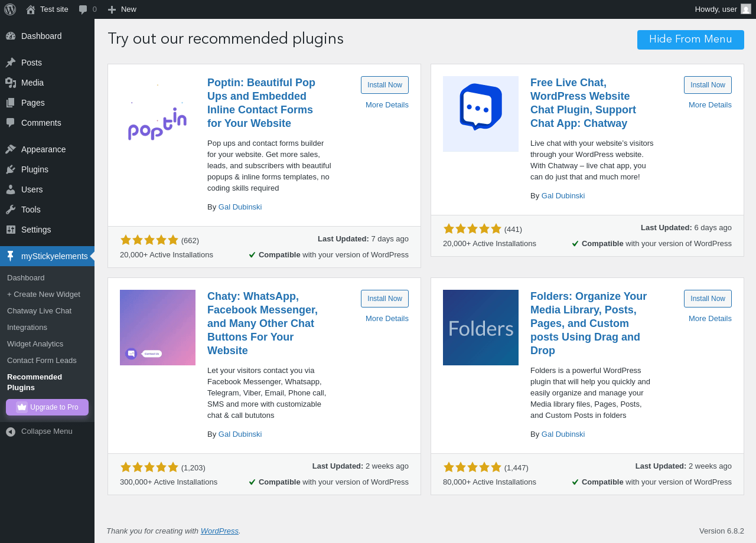Click the Collapse Menu arrow icon

click(x=11, y=432)
